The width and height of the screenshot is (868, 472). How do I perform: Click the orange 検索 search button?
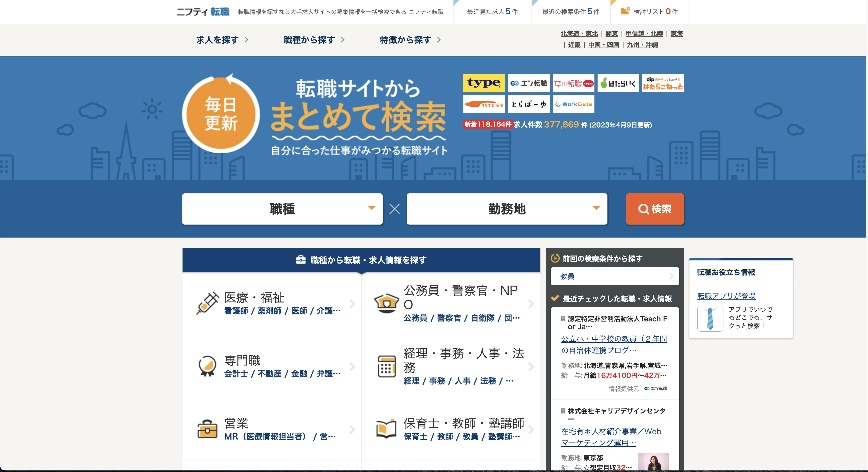tap(654, 209)
